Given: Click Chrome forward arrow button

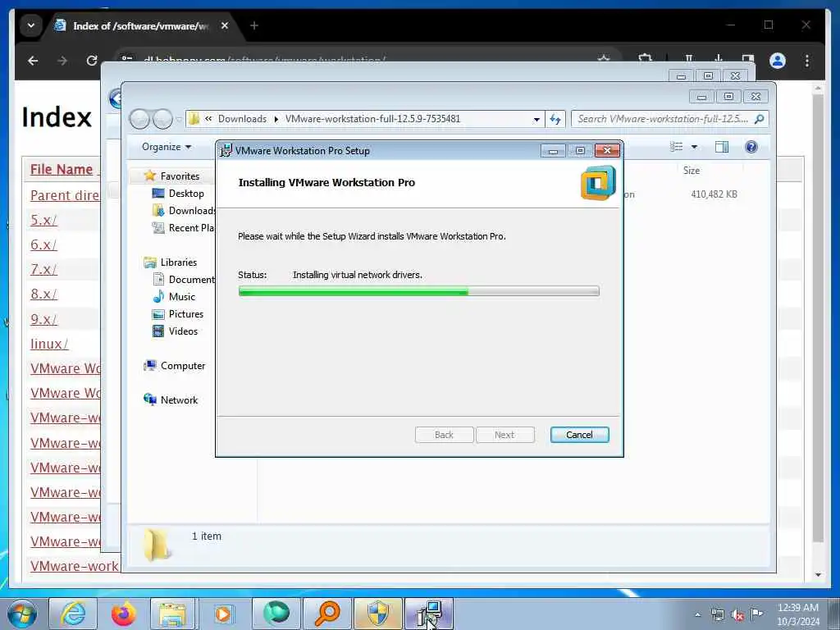Looking at the screenshot, I should pyautogui.click(x=62, y=61).
